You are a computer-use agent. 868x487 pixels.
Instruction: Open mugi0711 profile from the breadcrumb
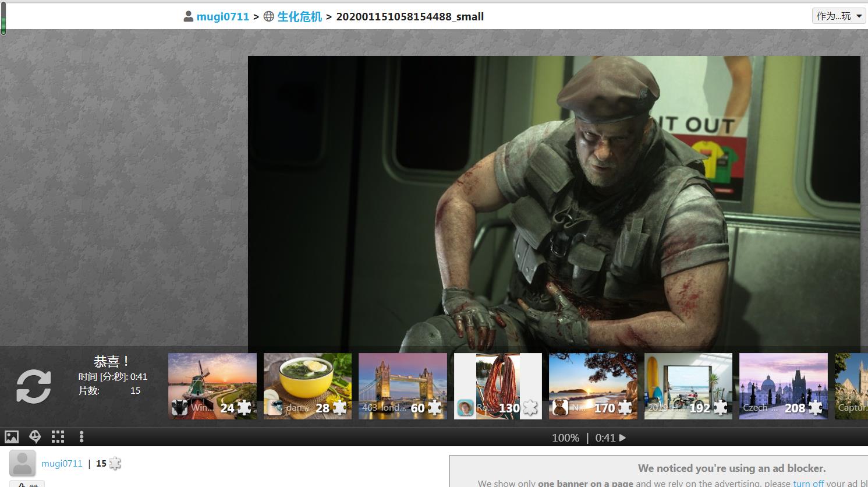(222, 17)
